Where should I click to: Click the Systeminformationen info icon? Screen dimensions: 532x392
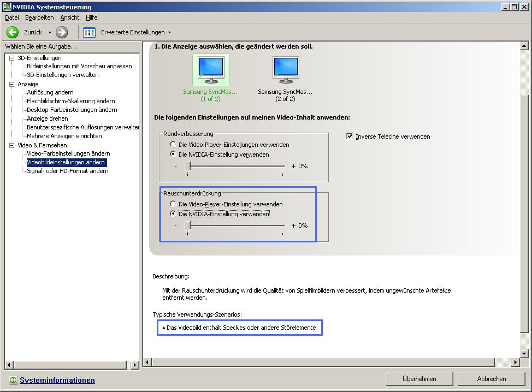tap(13, 380)
